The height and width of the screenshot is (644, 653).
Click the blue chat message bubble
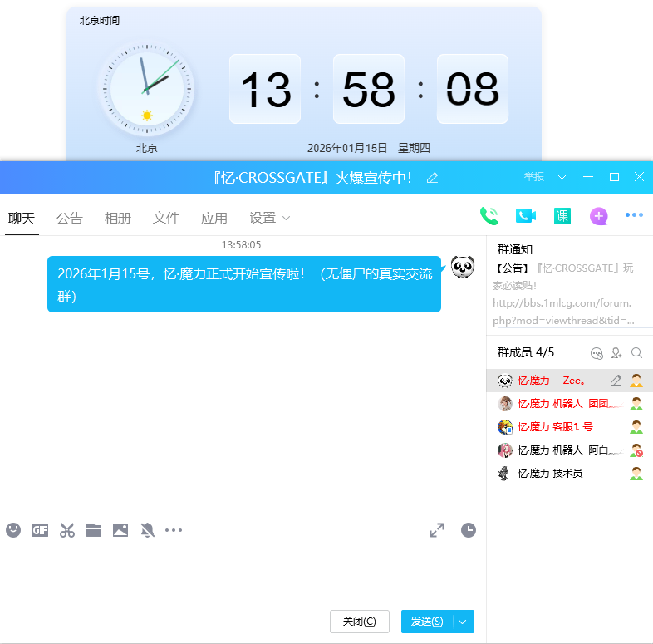(244, 284)
